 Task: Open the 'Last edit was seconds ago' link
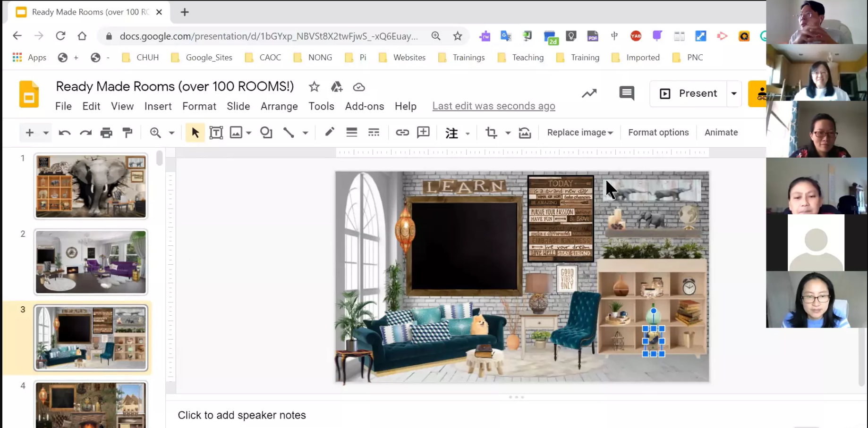pyautogui.click(x=494, y=106)
